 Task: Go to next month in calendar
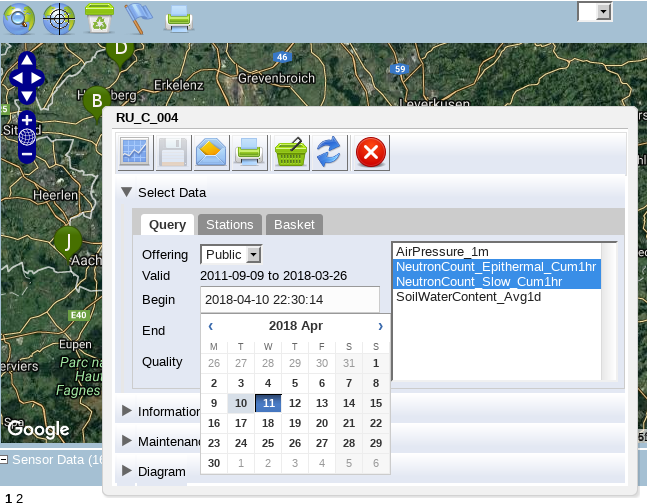(x=380, y=326)
